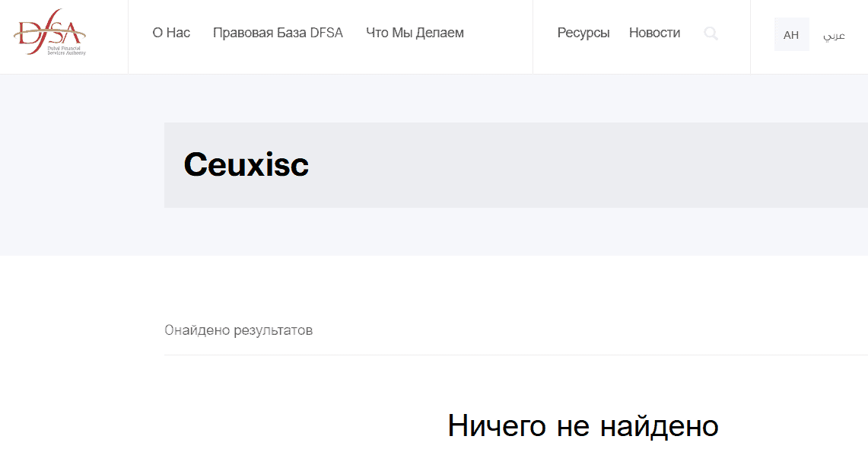Open the Ресурсы navigation item

tap(583, 33)
